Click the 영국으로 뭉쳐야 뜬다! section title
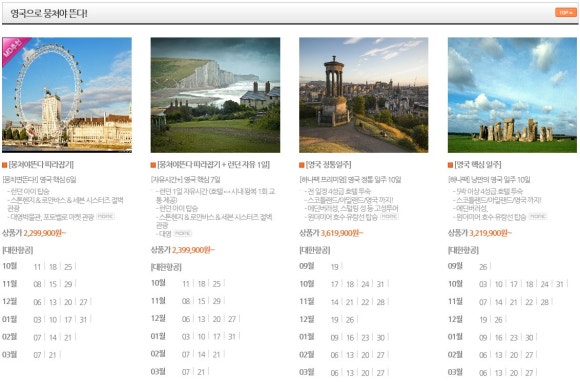This screenshot has height=382, width=580. tap(49, 14)
